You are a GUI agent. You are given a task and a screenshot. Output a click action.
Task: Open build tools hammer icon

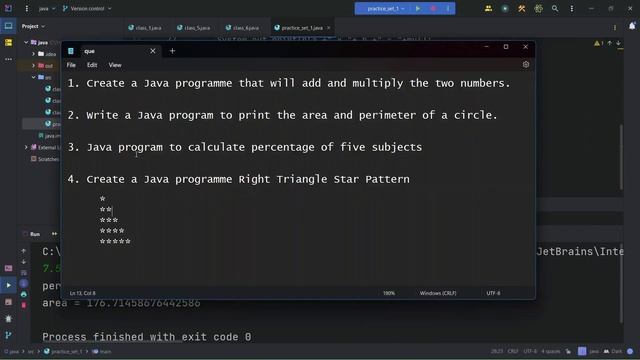pyautogui.click(x=522, y=8)
